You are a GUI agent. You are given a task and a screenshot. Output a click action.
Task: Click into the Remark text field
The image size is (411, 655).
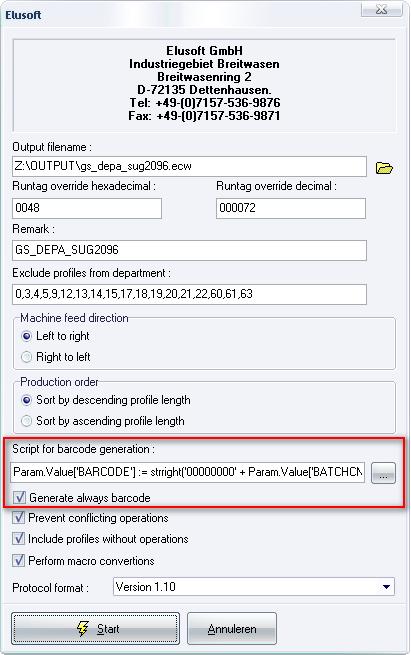[x=189, y=250]
